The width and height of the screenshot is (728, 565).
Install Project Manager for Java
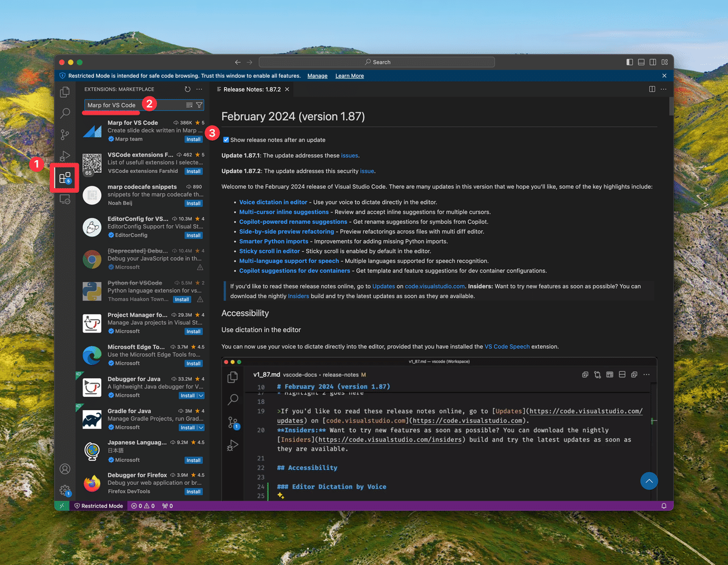tap(194, 331)
